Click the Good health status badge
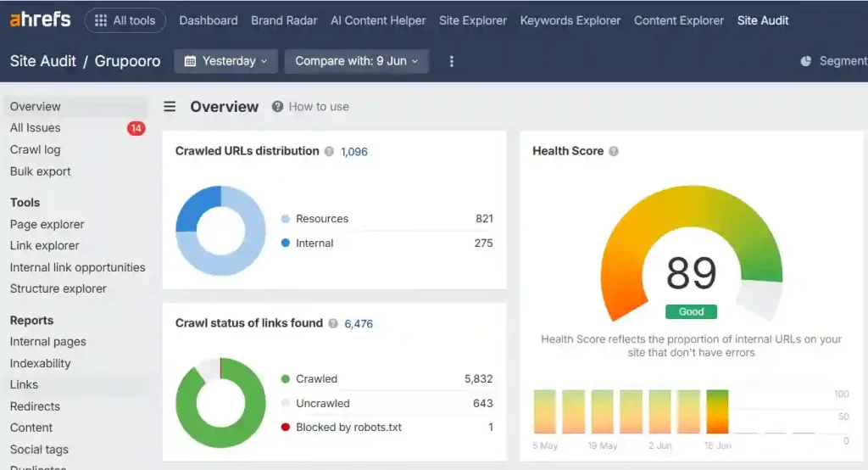 (691, 311)
